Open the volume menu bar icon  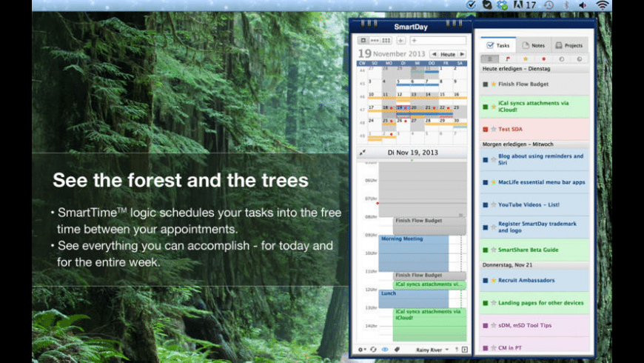[583, 5]
